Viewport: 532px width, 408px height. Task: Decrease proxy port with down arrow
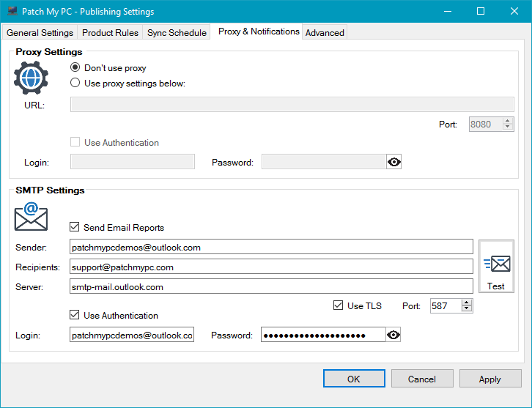(508, 127)
